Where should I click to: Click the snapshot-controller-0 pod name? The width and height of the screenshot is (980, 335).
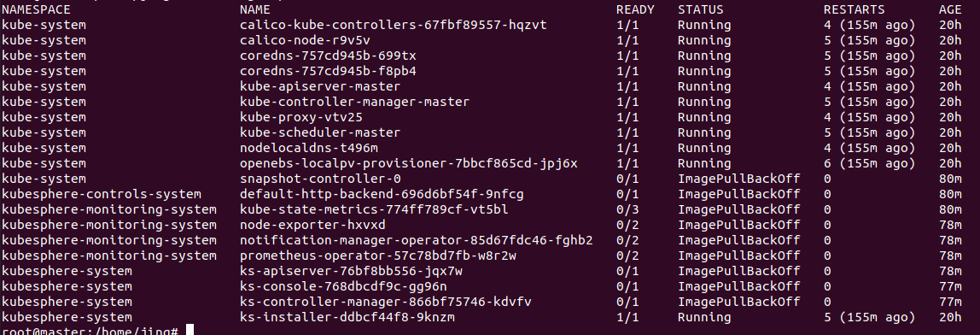pos(320,179)
